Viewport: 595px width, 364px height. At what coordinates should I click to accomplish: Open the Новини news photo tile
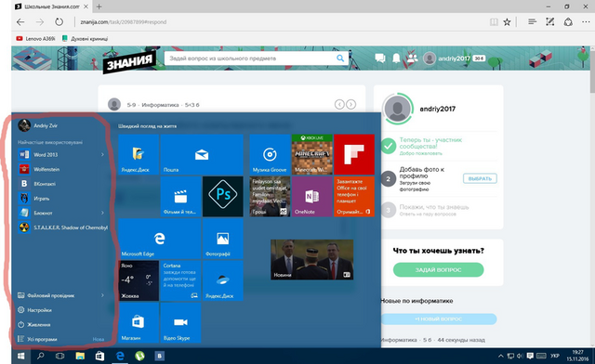pyautogui.click(x=312, y=260)
